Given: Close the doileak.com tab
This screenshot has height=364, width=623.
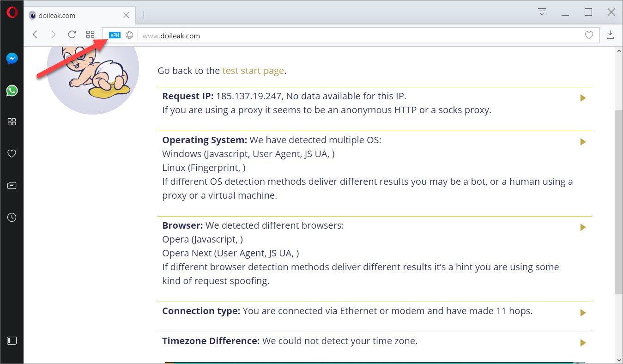Looking at the screenshot, I should tap(126, 15).
